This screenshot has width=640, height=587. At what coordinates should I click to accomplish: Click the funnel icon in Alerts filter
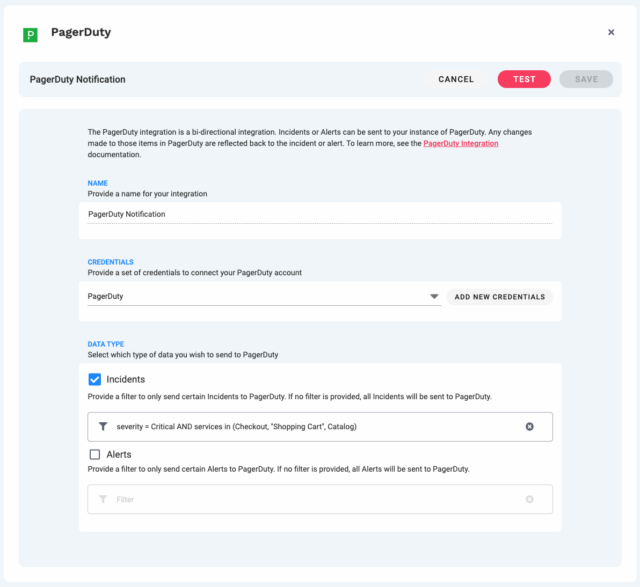103,499
